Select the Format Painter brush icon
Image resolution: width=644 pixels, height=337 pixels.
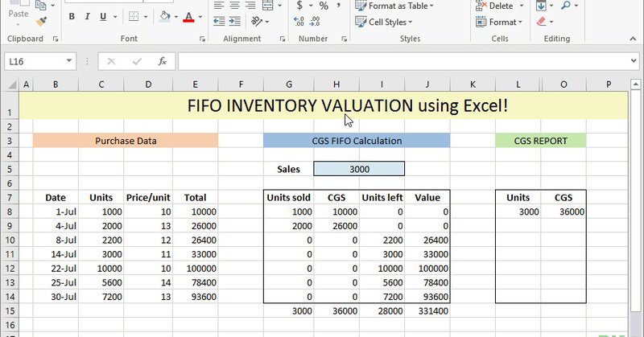[41, 22]
